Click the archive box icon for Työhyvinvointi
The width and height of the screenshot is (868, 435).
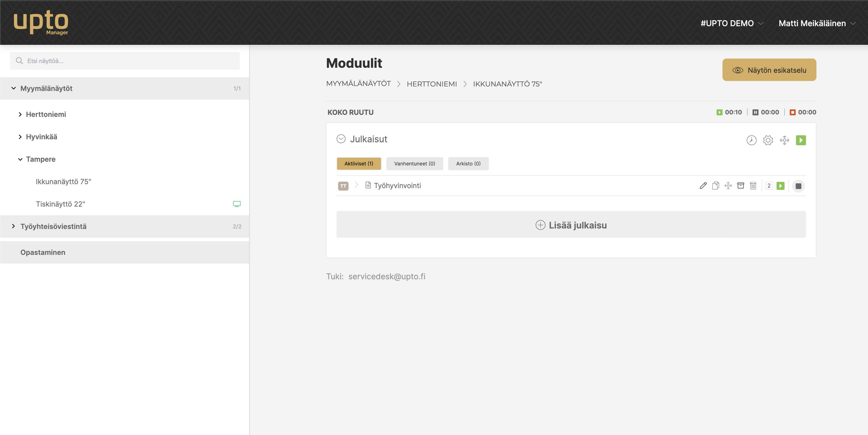point(741,186)
